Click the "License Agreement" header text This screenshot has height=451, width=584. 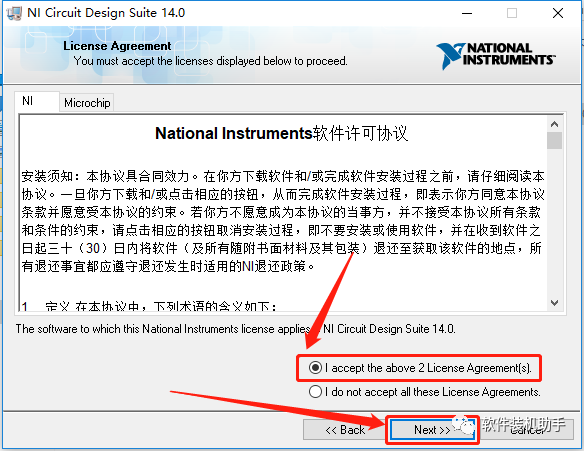[117, 46]
